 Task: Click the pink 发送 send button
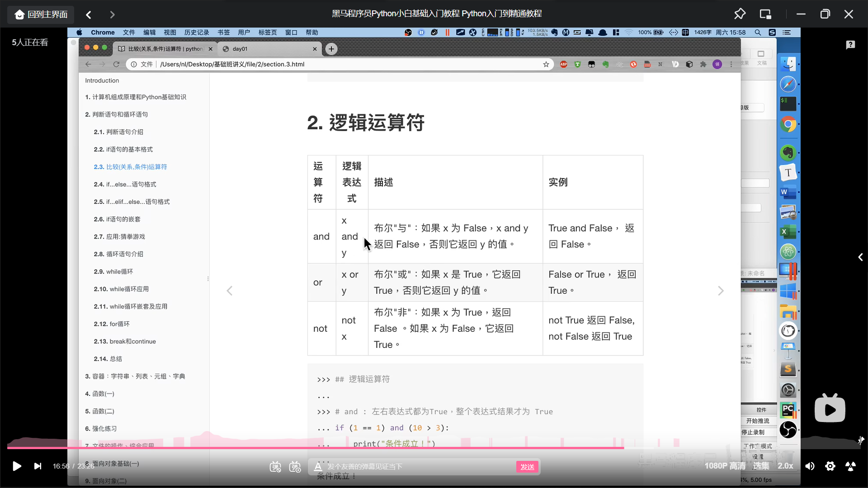pos(527,467)
